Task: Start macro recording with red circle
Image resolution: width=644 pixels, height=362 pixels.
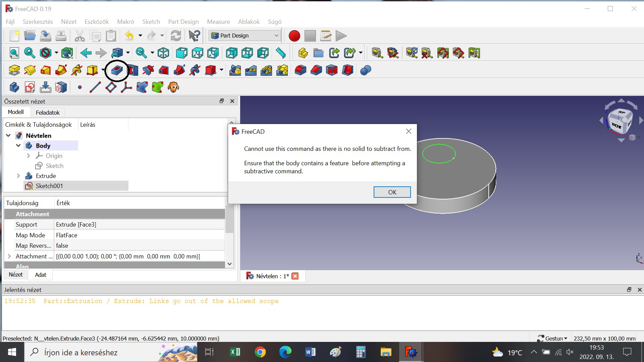Action: [294, 36]
